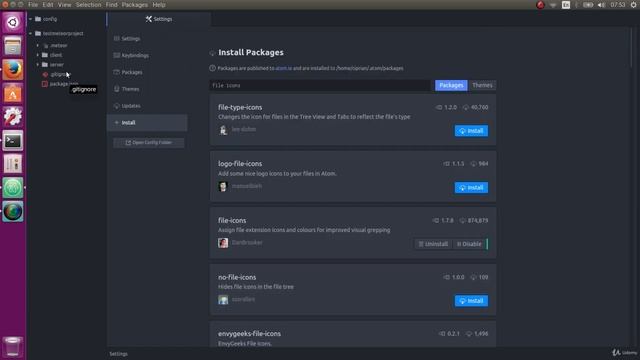Install the logo-file-icons package
640x360 pixels.
pyautogui.click(x=471, y=188)
